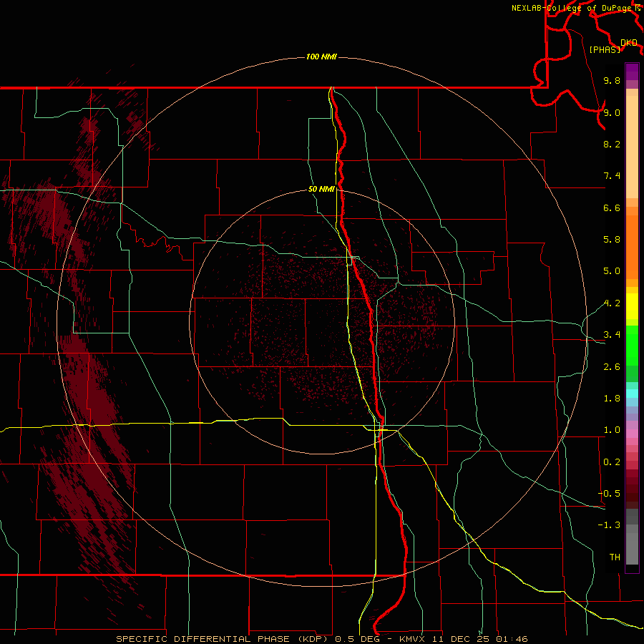Screen dimensions: 644x644
Task: Click the 5.8 scale value
Action: (612, 240)
